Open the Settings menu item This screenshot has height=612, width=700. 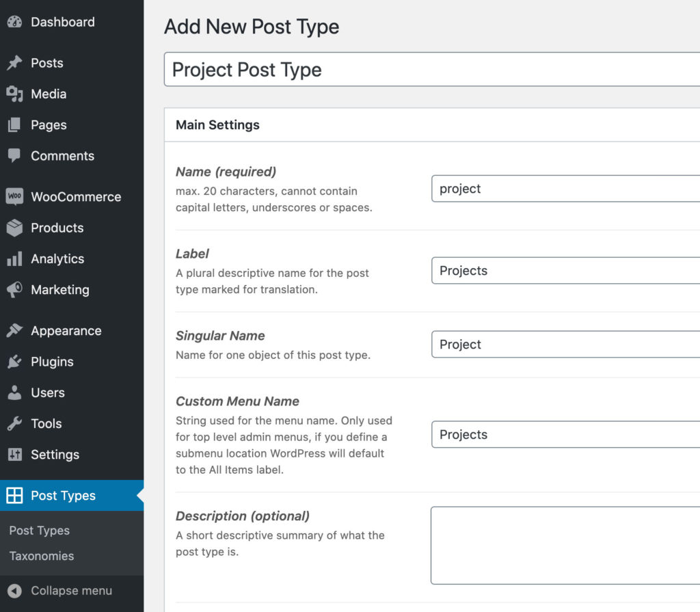pos(55,455)
